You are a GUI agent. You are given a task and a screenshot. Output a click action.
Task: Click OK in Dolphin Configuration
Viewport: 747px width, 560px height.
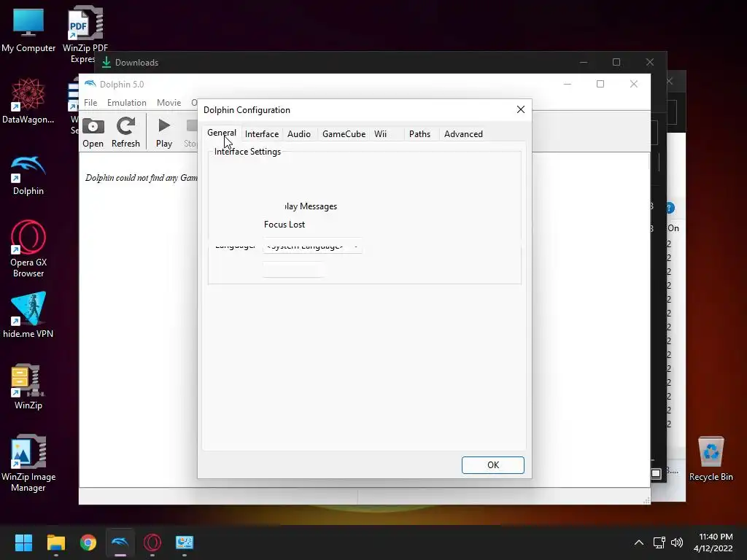(492, 464)
